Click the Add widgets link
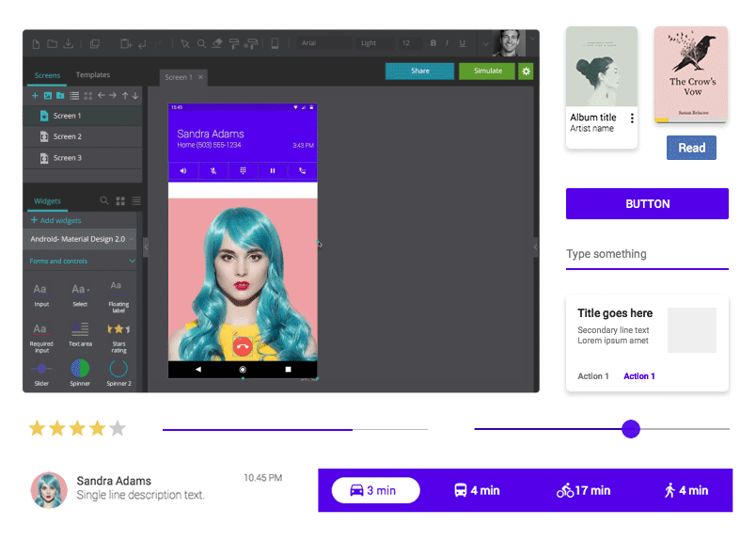756x541 pixels. [55, 220]
